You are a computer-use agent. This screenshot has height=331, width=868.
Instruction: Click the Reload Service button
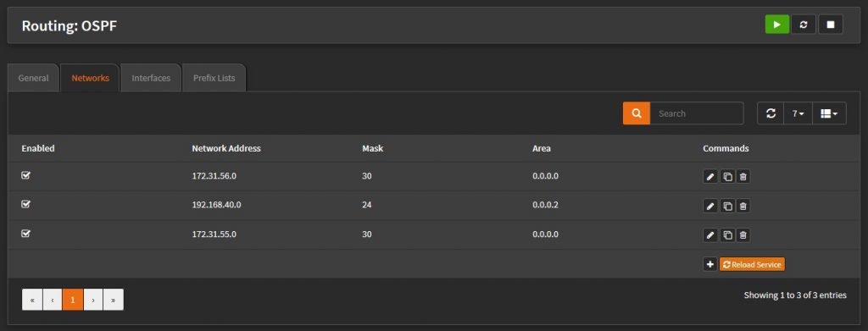pos(752,265)
